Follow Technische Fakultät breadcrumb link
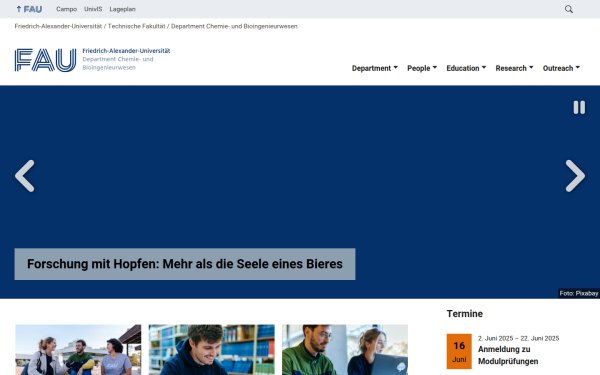The height and width of the screenshot is (375, 600). 136,26
